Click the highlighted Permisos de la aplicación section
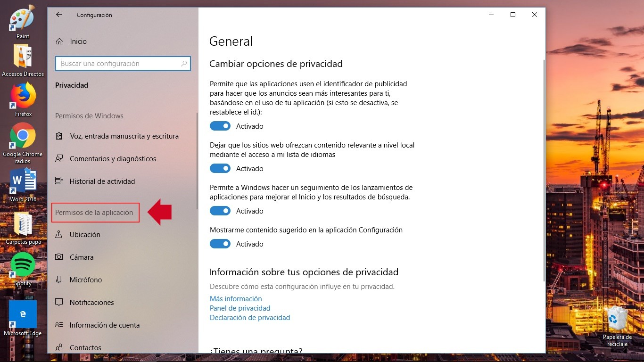Screen dimensions: 644x362 [95, 213]
